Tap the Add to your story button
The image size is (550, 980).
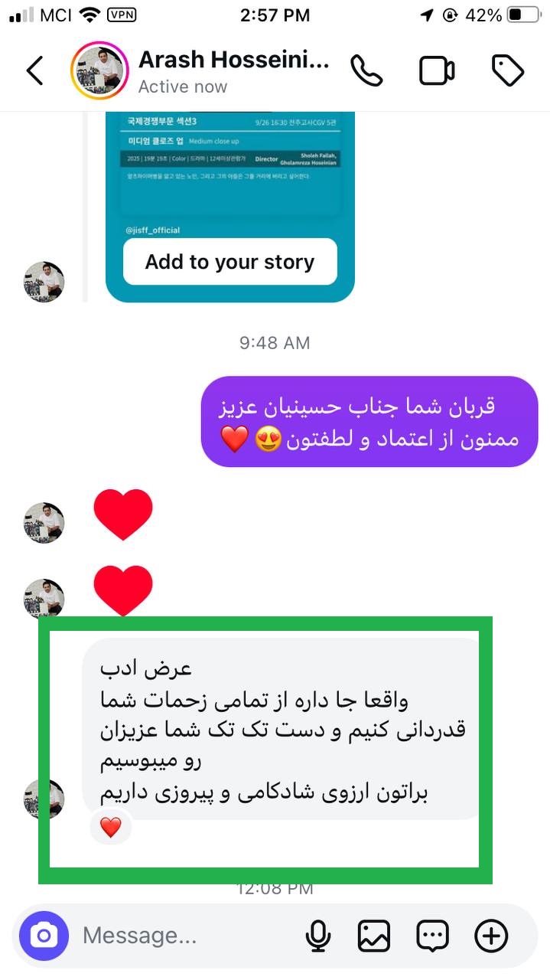click(230, 262)
